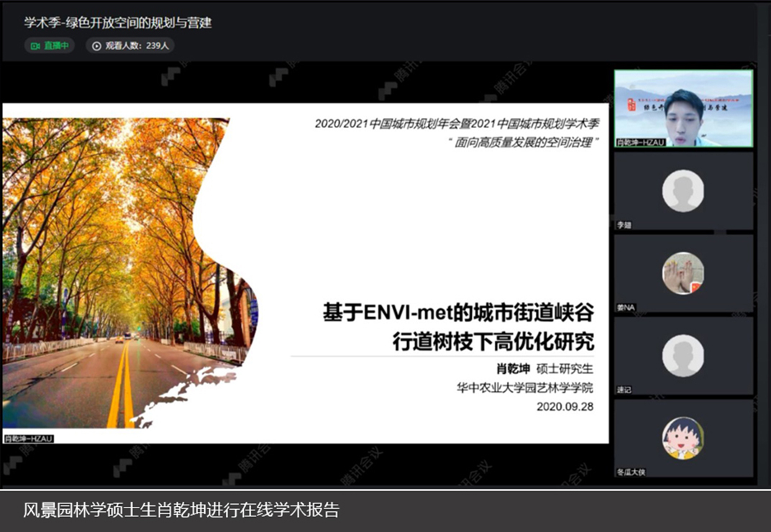
Task: Click the date 2020.09.28 on the slide
Action: click(565, 406)
